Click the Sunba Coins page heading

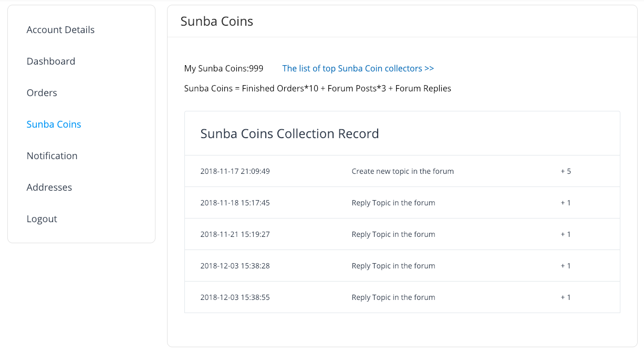pos(217,22)
